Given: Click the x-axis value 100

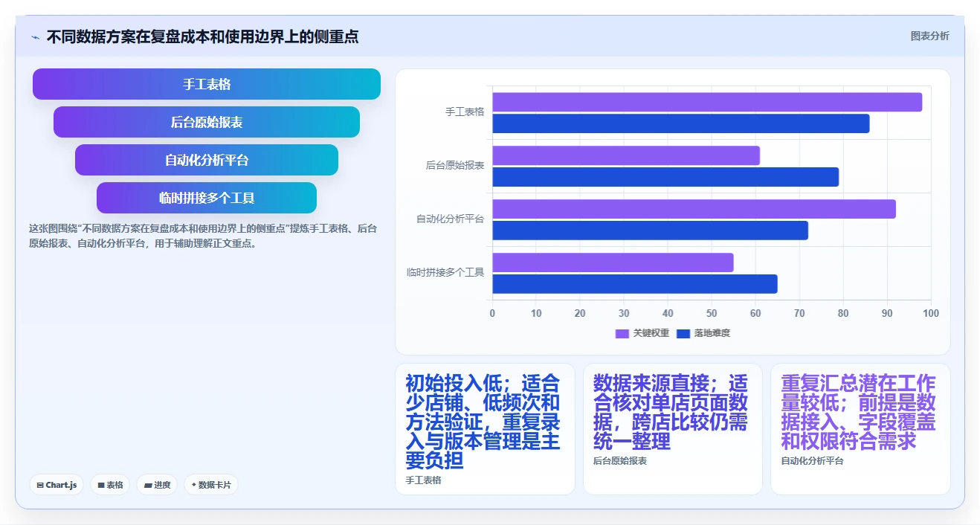Looking at the screenshot, I should (930, 313).
